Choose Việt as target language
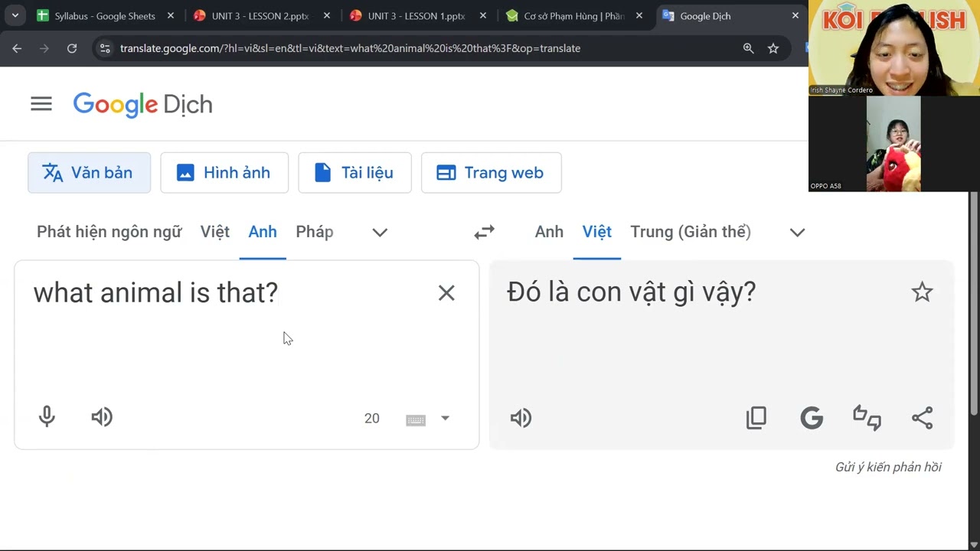The width and height of the screenshot is (980, 551). tap(597, 232)
